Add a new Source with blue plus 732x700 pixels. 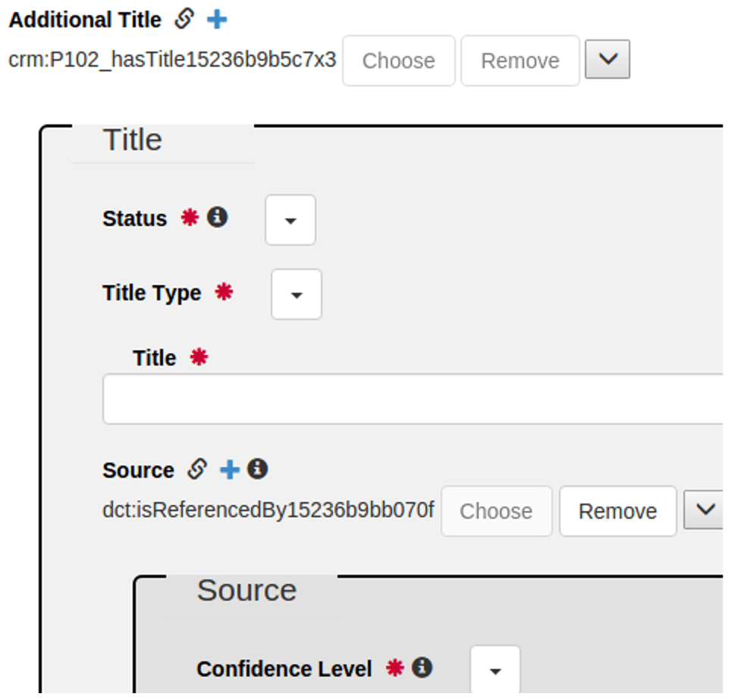point(230,469)
